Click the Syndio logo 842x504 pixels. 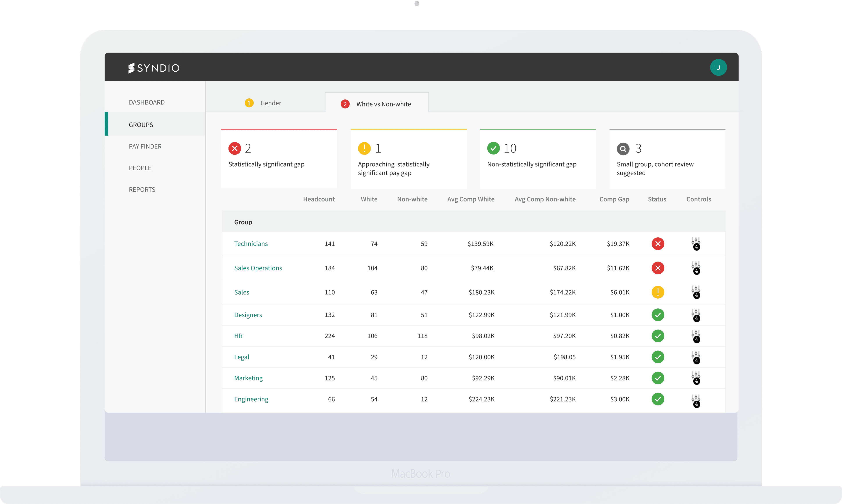(x=154, y=68)
